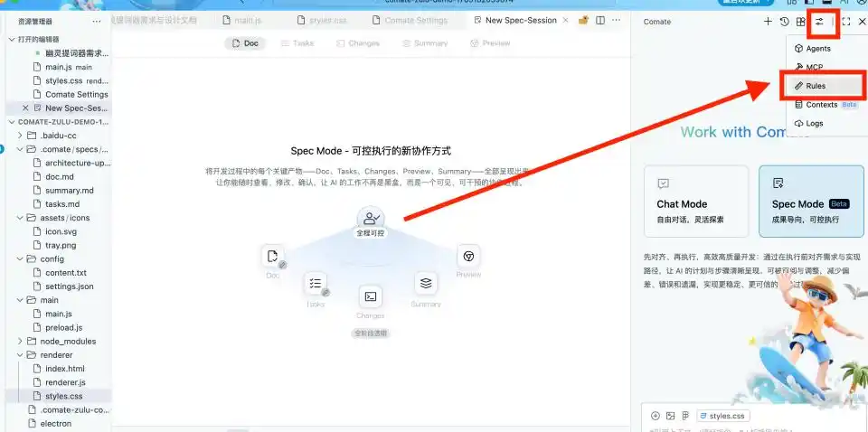Open the Comate Settings editor tab

click(x=410, y=21)
